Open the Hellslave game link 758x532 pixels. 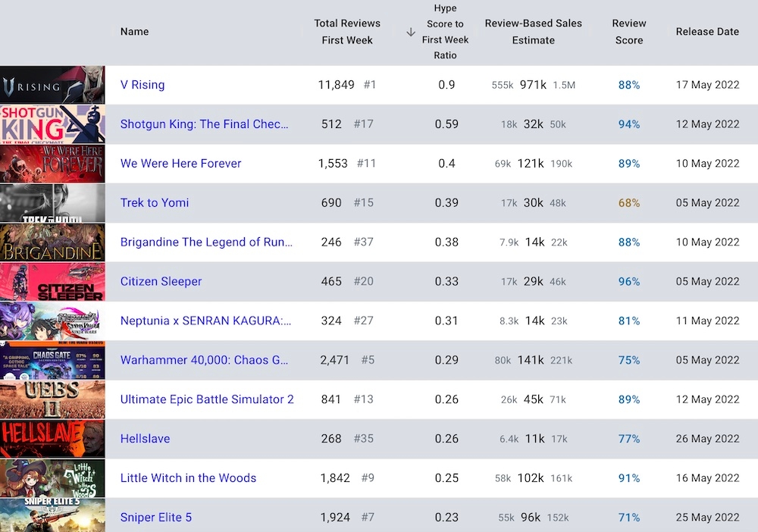pyautogui.click(x=145, y=439)
